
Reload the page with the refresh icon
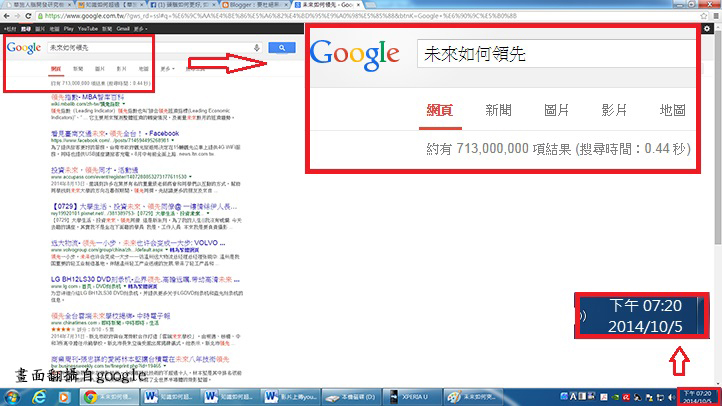28,16
